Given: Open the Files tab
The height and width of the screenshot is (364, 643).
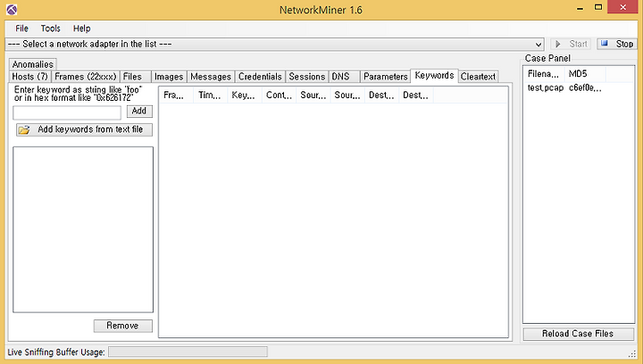Looking at the screenshot, I should 136,77.
